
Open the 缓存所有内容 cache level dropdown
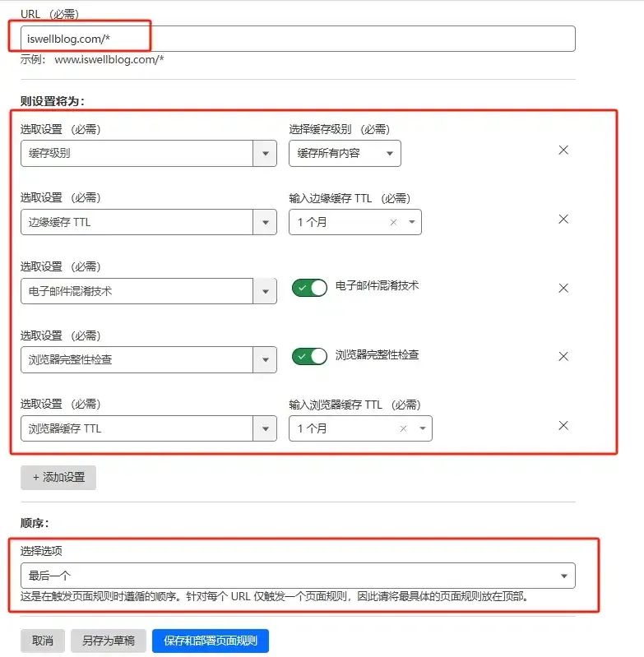345,154
